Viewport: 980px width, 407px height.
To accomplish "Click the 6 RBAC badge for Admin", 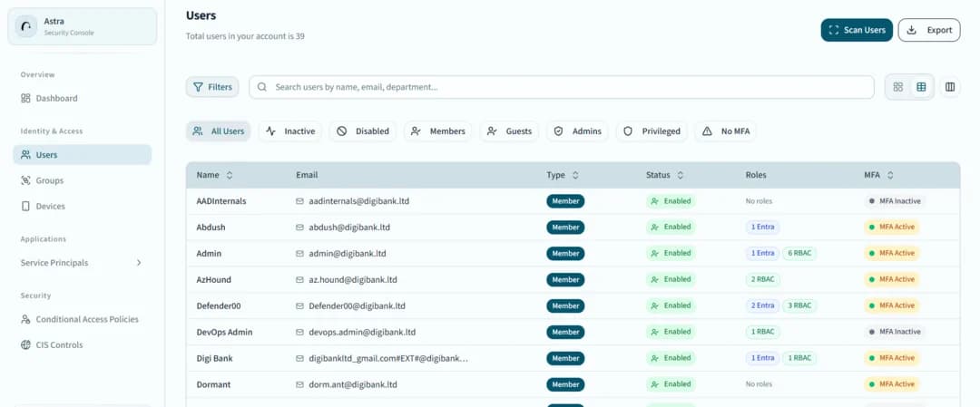I will 799,254.
